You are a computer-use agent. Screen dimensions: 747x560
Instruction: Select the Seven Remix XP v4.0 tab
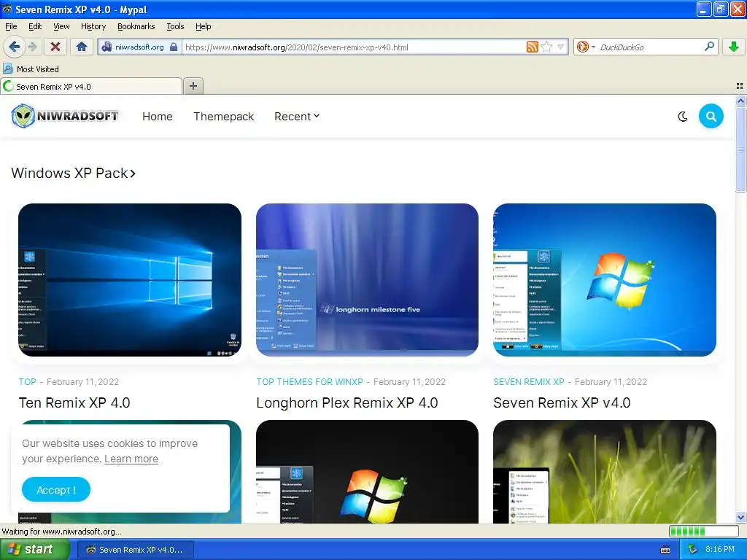click(91, 86)
